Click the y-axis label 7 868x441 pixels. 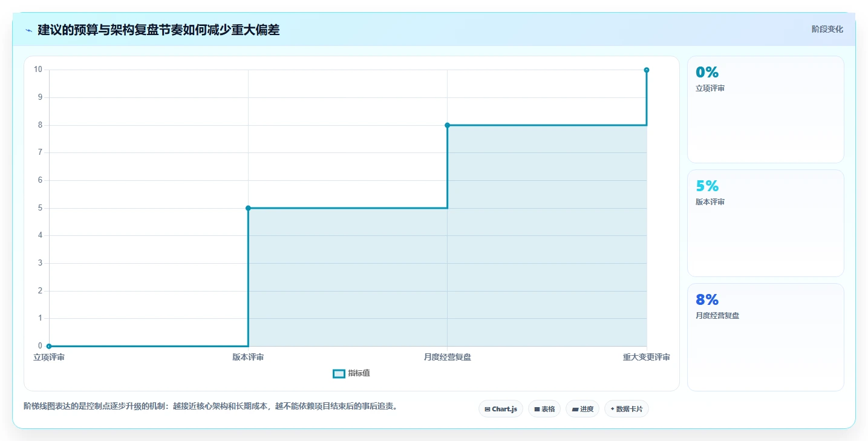pos(40,152)
